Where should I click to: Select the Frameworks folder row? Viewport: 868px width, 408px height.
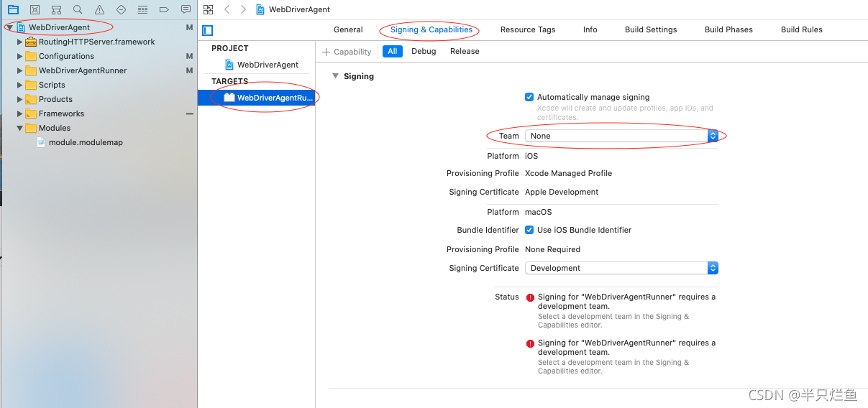tap(99, 113)
